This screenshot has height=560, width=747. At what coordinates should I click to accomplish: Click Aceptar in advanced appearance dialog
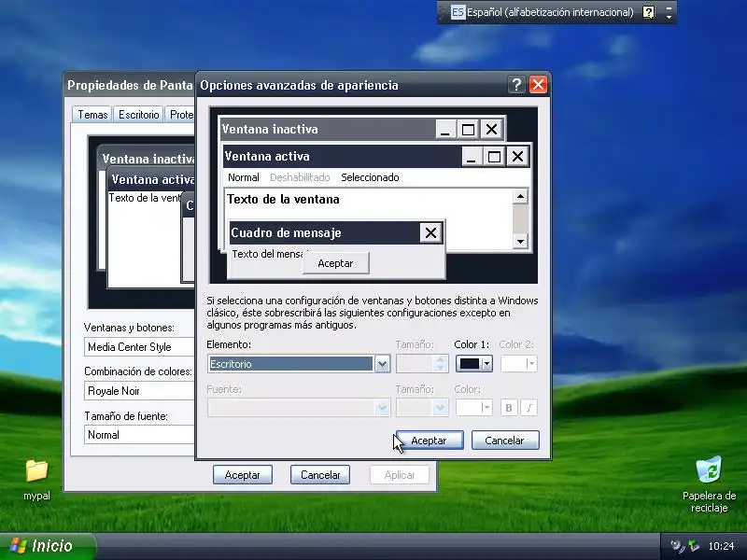[430, 441]
